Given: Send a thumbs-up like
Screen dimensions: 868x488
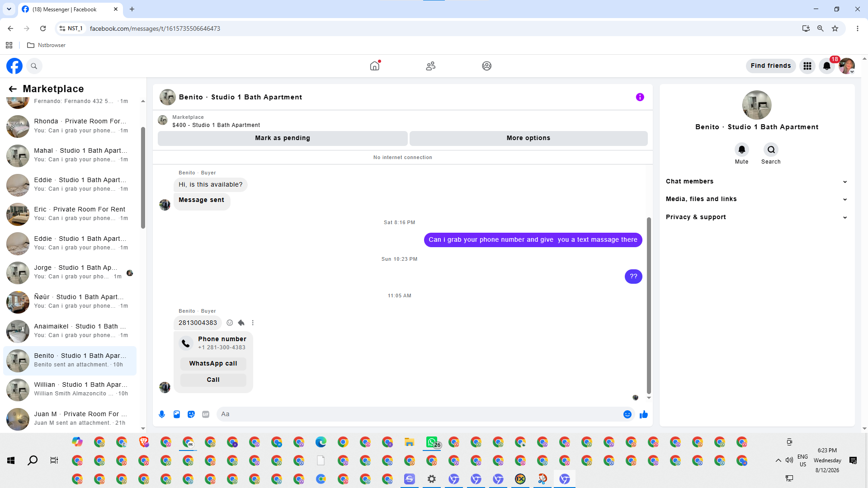Looking at the screenshot, I should 644,414.
